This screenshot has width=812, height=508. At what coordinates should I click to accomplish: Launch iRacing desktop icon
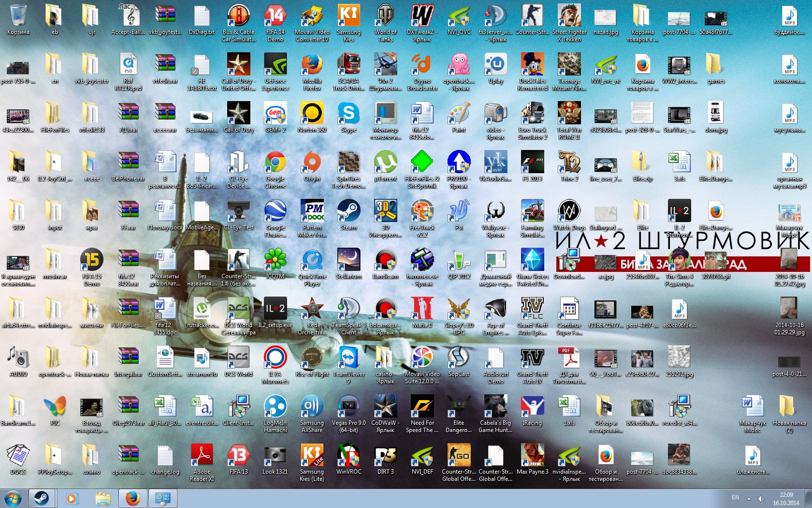tap(532, 411)
